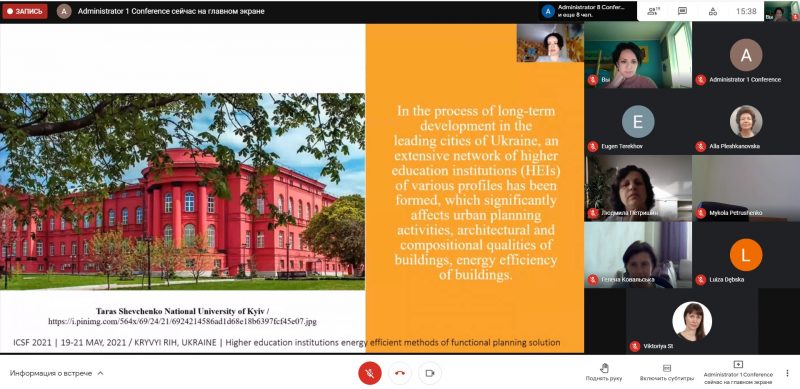Click Eugen Terekhov participant tile
This screenshot has height=389, width=800.
tap(638, 121)
